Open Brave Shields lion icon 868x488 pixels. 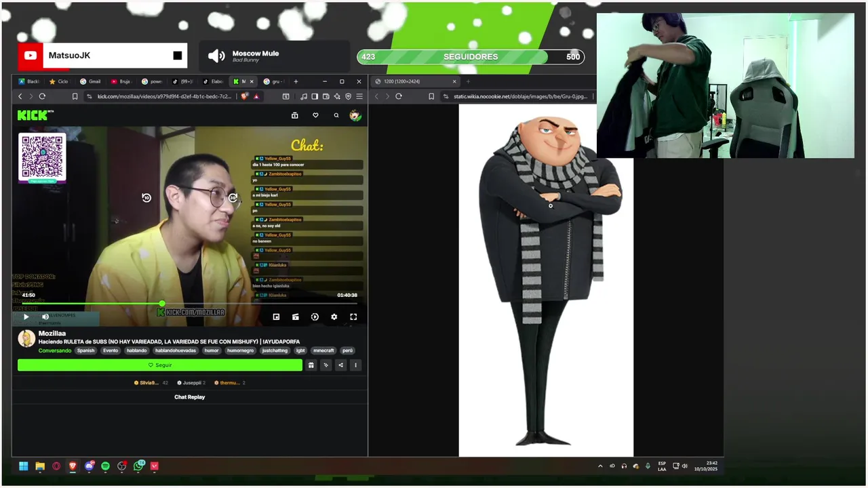(245, 96)
